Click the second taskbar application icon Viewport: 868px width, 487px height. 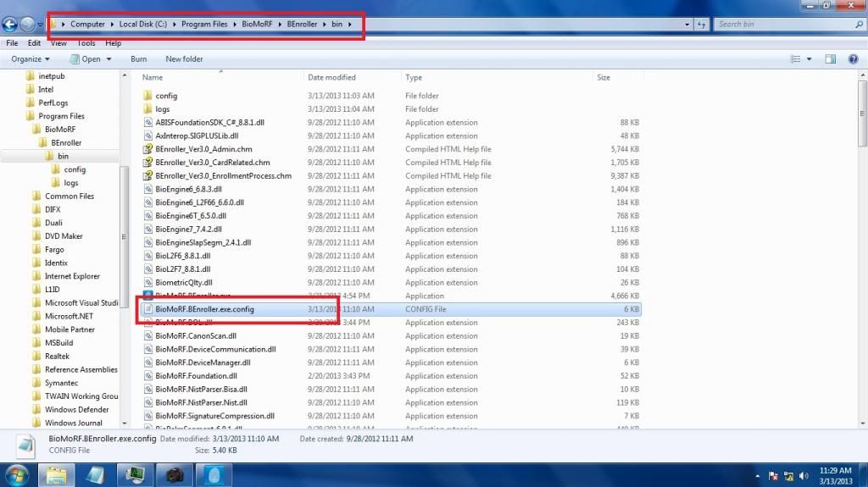click(96, 475)
